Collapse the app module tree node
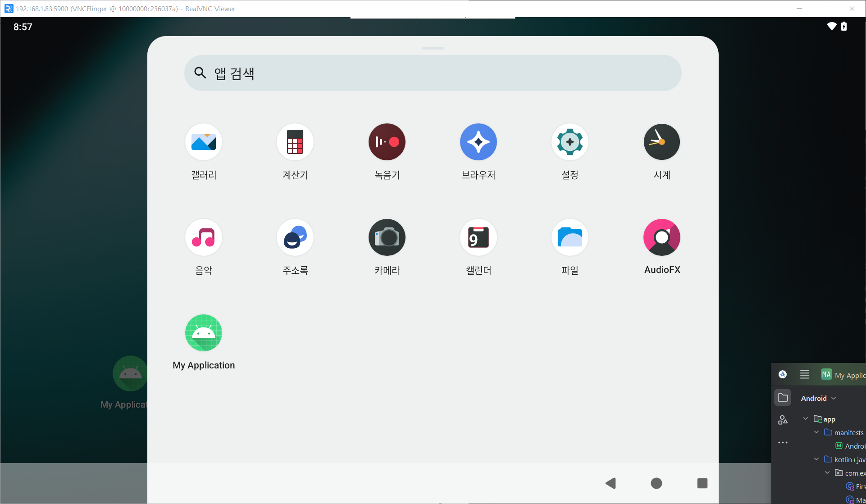This screenshot has height=504, width=866. coord(806,419)
